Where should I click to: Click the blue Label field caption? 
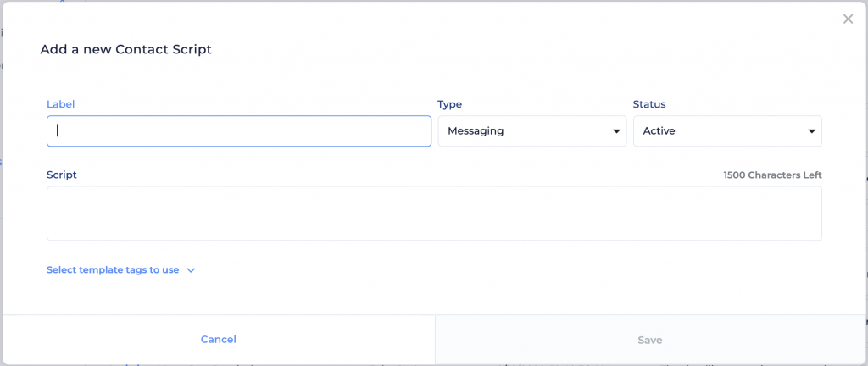(60, 104)
